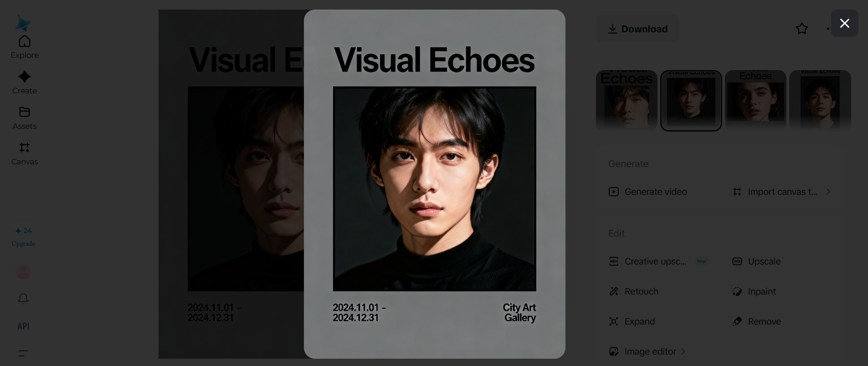This screenshot has width=868, height=366.
Task: Choose the Upscale HD option
Action: point(756,261)
